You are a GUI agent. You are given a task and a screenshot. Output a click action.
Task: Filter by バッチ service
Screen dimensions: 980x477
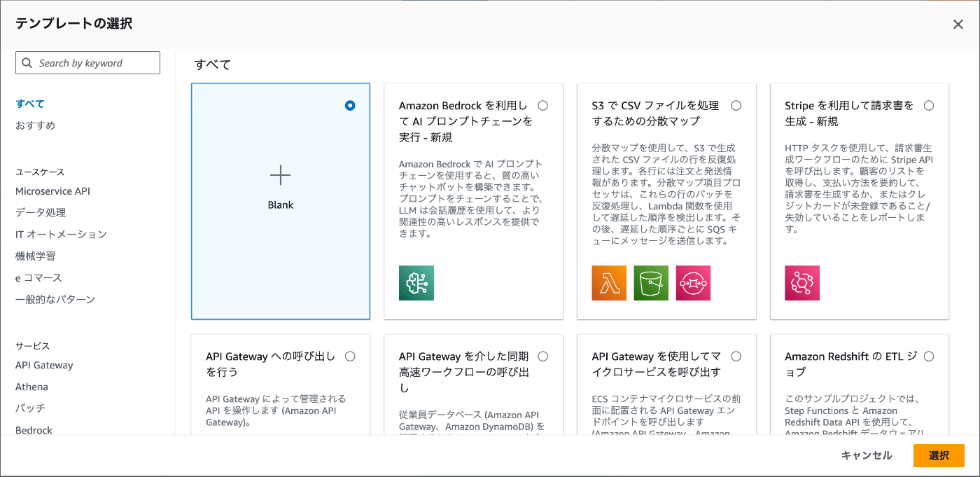point(30,408)
